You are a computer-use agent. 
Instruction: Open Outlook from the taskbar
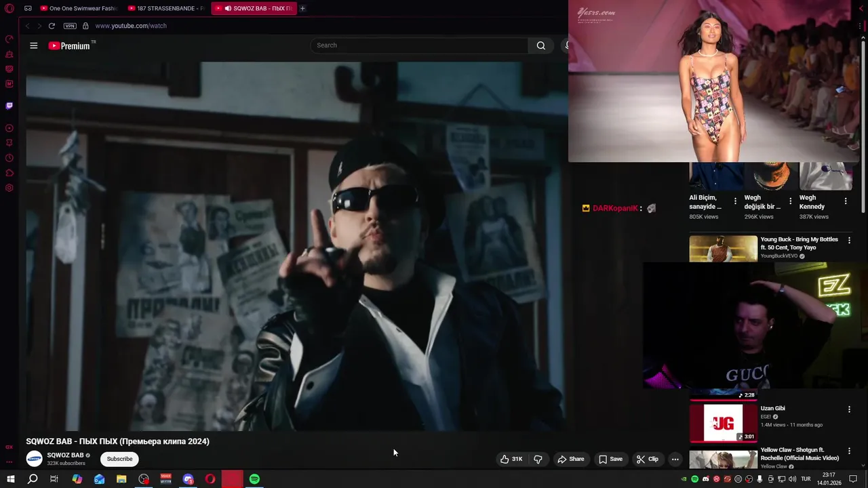(x=99, y=479)
